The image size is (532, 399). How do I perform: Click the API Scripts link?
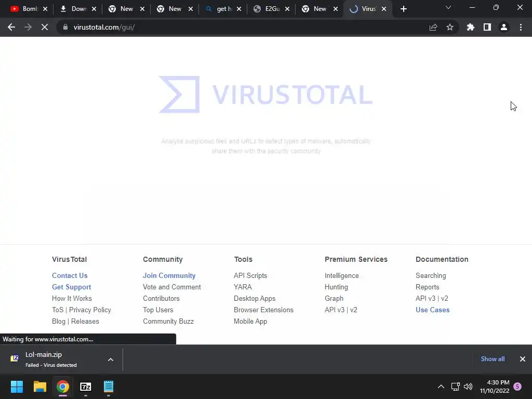click(x=250, y=275)
